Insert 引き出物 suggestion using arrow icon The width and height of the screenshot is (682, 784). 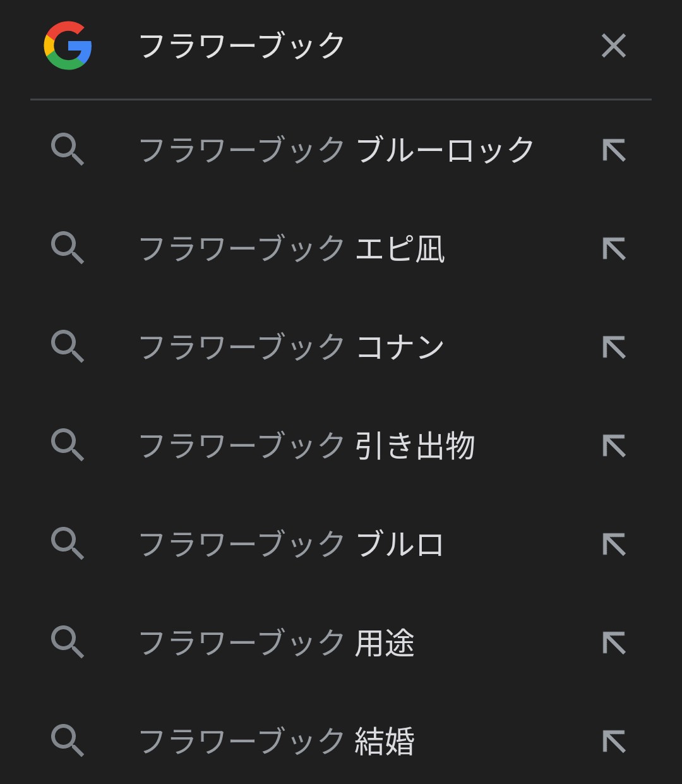click(614, 446)
